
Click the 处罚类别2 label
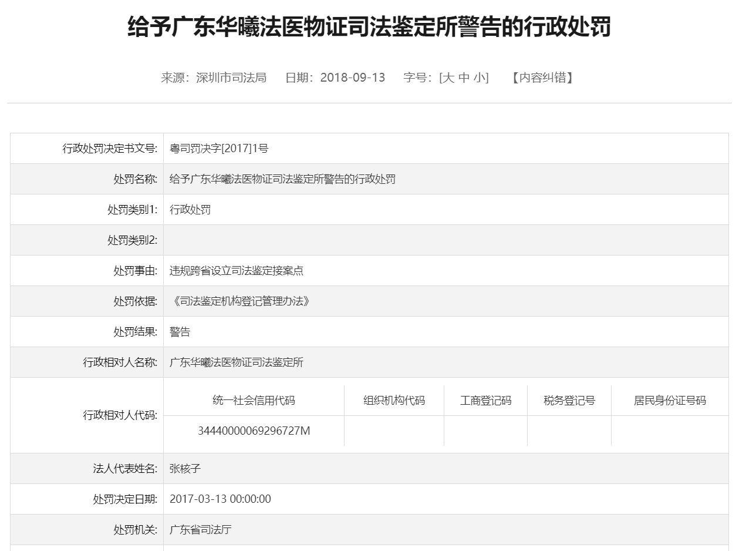click(x=133, y=240)
